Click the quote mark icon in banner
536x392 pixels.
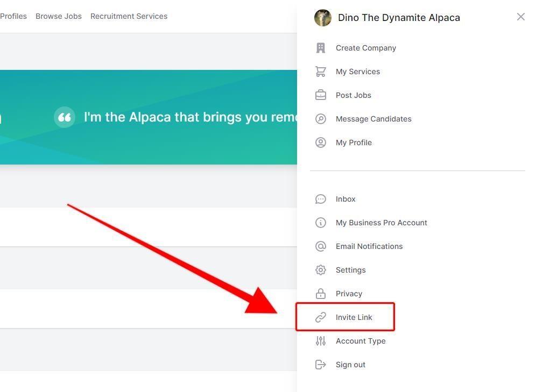[64, 117]
